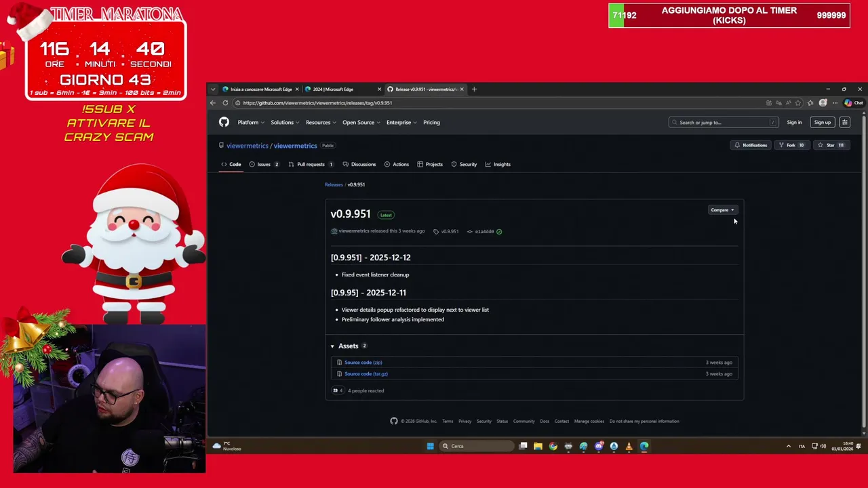Reload the page with the refresh icon
The image size is (868, 488).
click(225, 103)
